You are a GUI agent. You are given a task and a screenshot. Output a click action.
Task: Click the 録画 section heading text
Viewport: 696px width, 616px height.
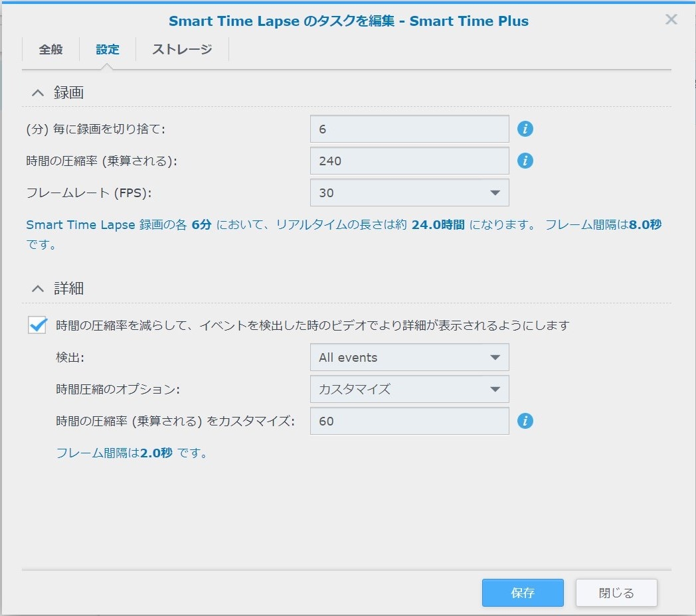point(68,93)
